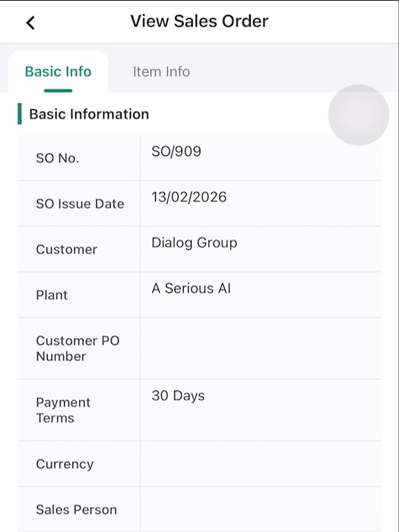
Task: Tap the back arrow icon
Action: pos(30,23)
